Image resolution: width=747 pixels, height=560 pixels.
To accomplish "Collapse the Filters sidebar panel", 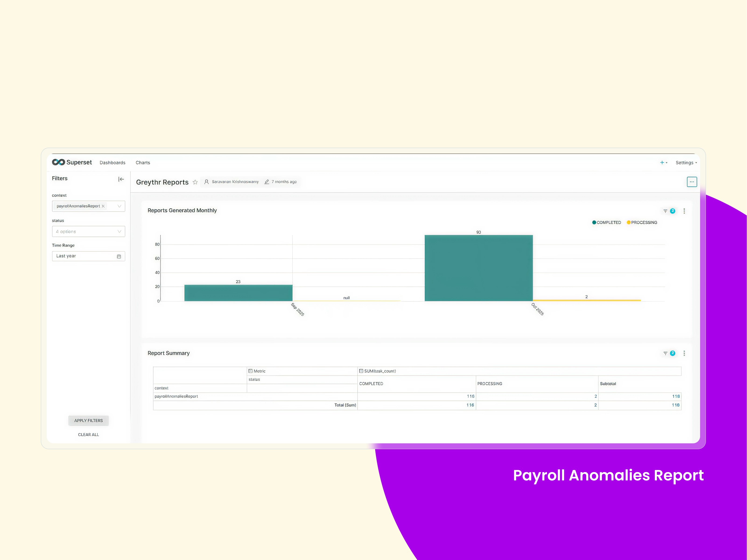I will click(x=121, y=179).
